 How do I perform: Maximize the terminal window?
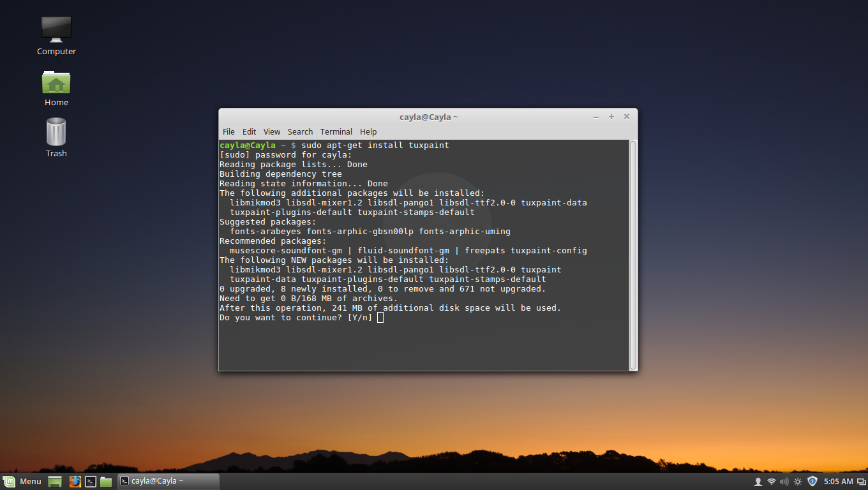click(x=611, y=117)
